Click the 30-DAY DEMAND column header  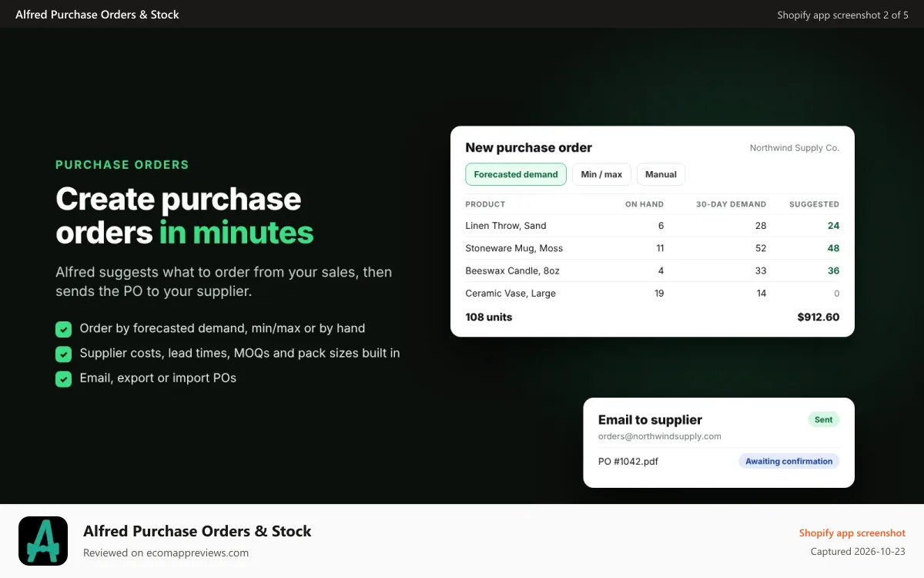tap(731, 204)
